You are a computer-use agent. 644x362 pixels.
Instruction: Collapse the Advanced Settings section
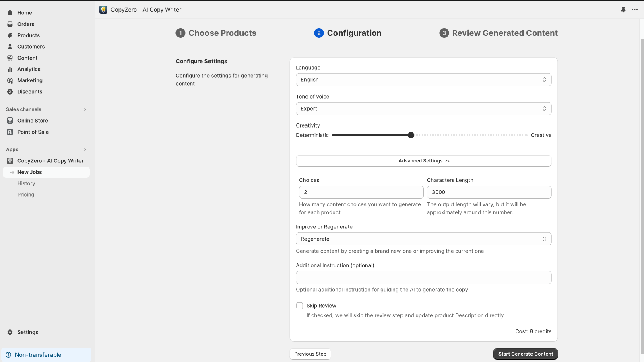pos(423,160)
